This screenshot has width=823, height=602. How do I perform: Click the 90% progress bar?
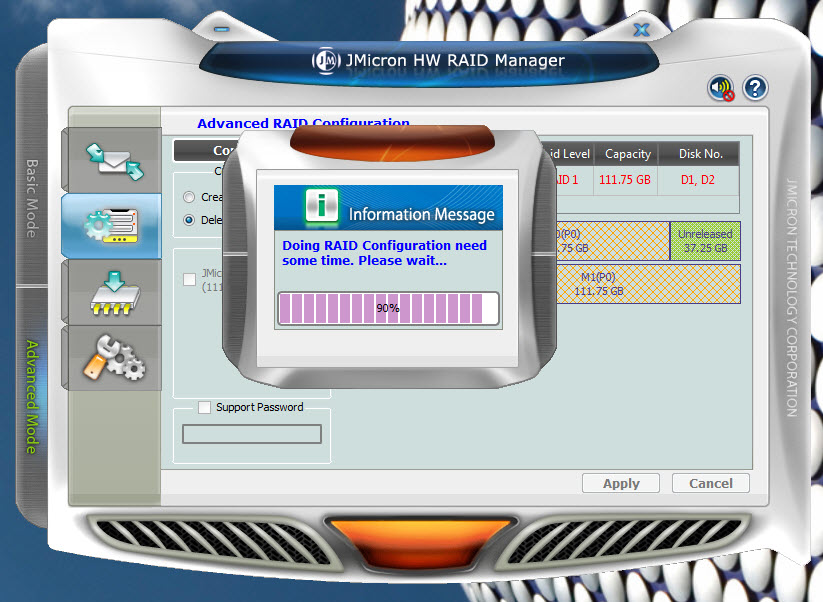click(388, 308)
